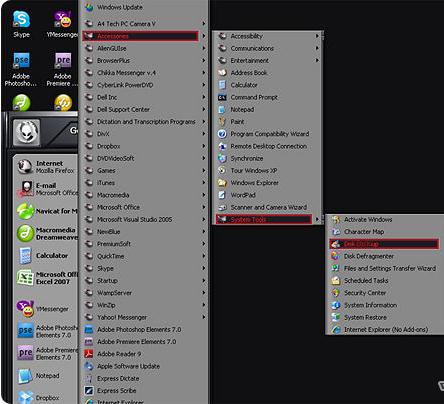Click the Windows Update icon

89,7
